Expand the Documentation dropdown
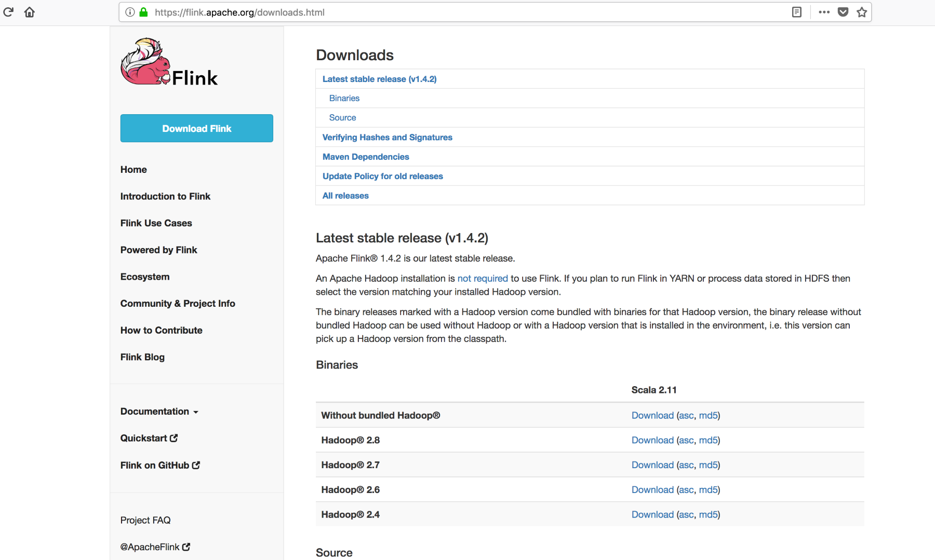The width and height of the screenshot is (935, 560). [x=159, y=412]
